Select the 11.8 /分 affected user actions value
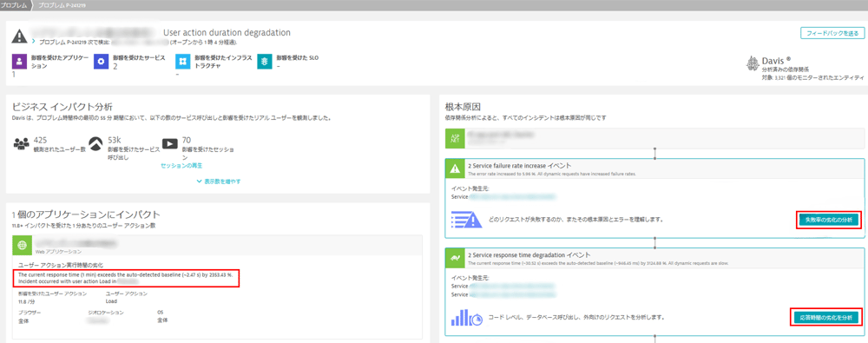Screen dimensions: 868x343 tap(27, 302)
